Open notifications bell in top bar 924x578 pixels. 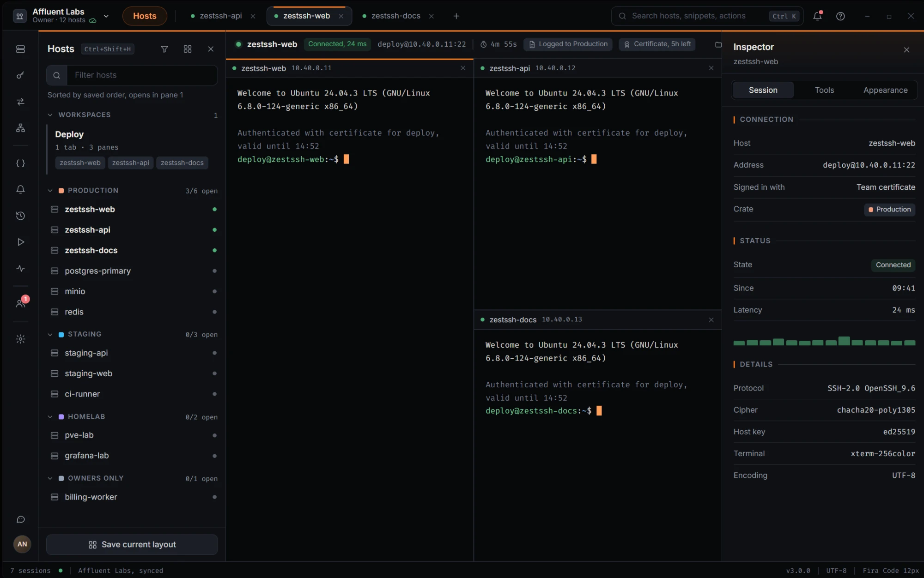point(817,16)
